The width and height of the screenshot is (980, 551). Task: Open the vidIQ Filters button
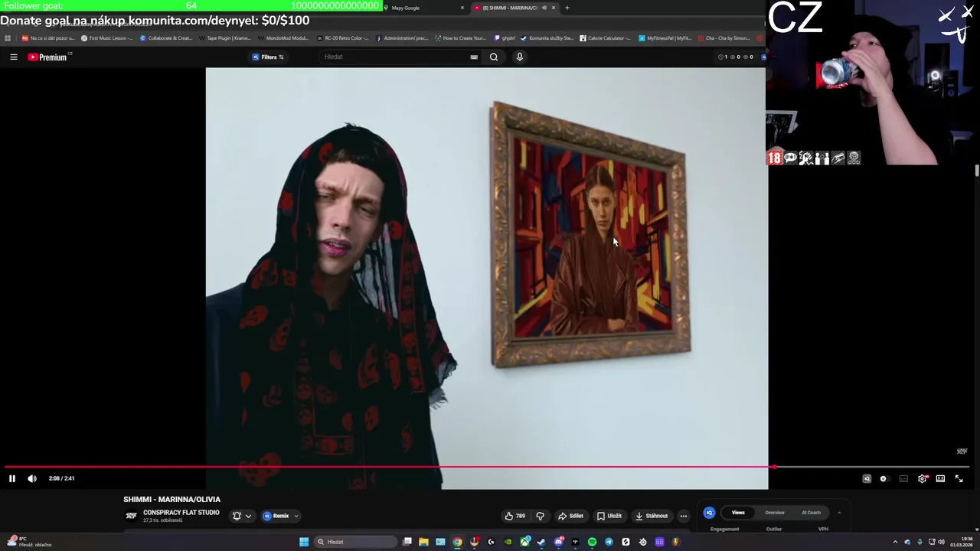pyautogui.click(x=269, y=57)
